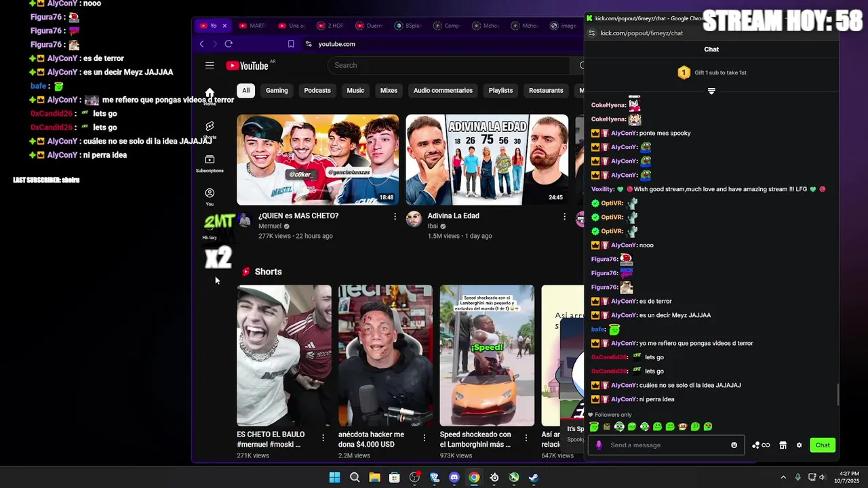
Task: Select the Playlists filter chip
Action: (500, 91)
